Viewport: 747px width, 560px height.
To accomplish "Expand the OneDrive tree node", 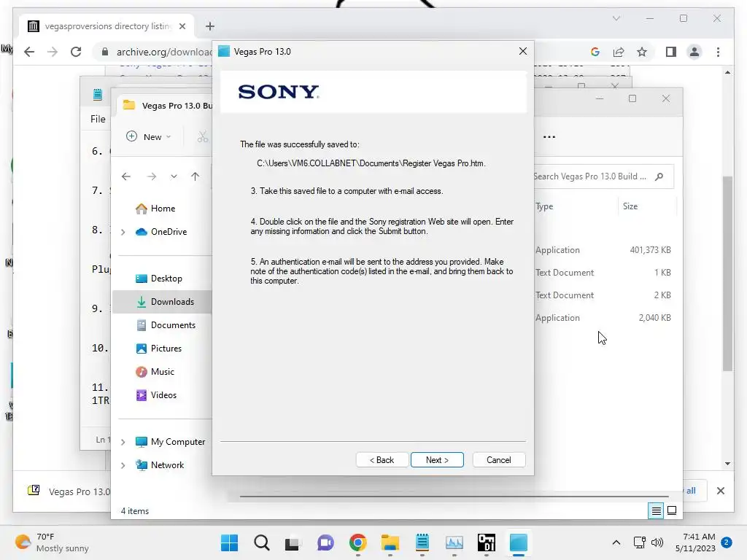I will pos(123,232).
